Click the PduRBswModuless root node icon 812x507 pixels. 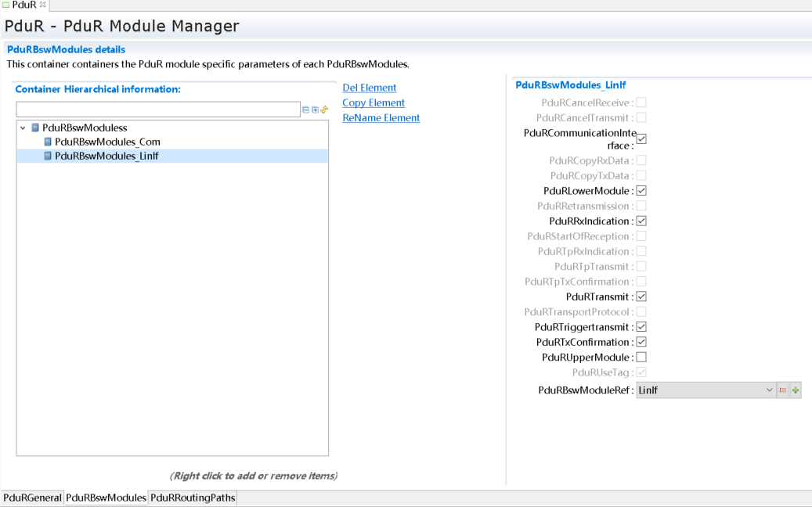(x=35, y=128)
